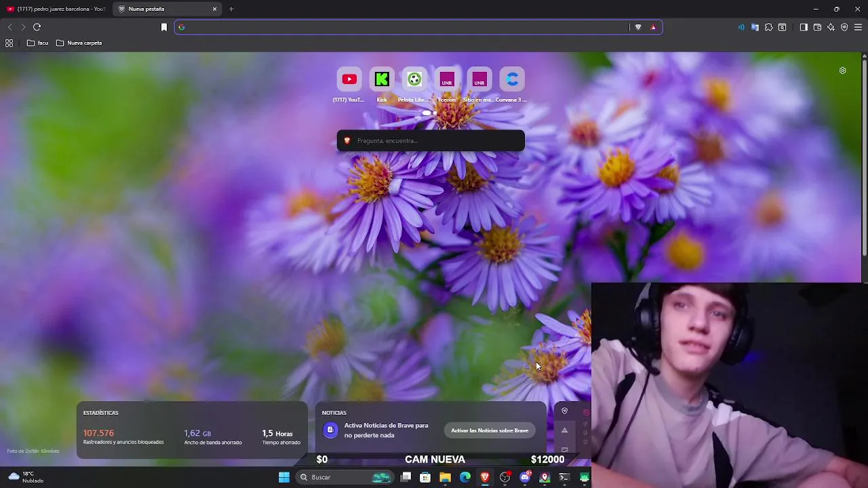Click the photo credit Zoltán Kőmíves
Screen dimensions: 868x488
coord(33,451)
